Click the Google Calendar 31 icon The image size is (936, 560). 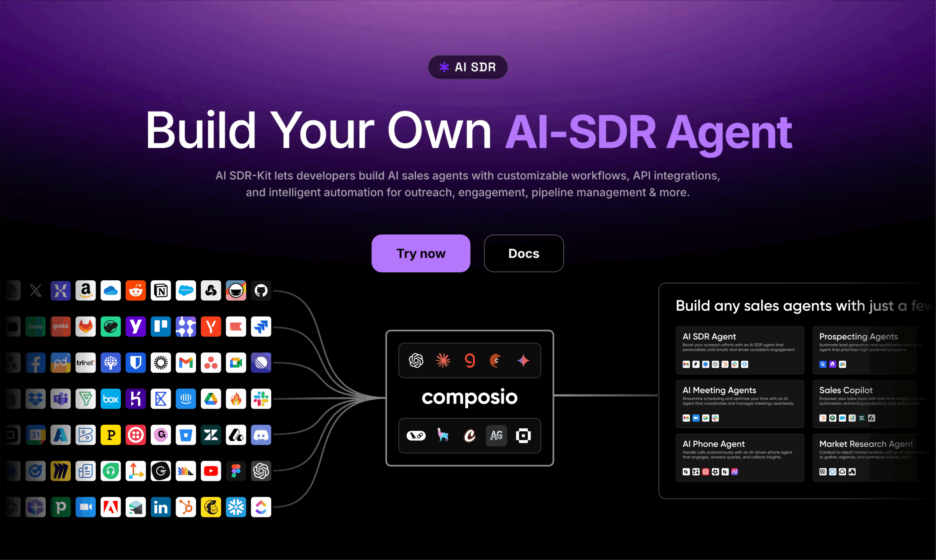(35, 435)
